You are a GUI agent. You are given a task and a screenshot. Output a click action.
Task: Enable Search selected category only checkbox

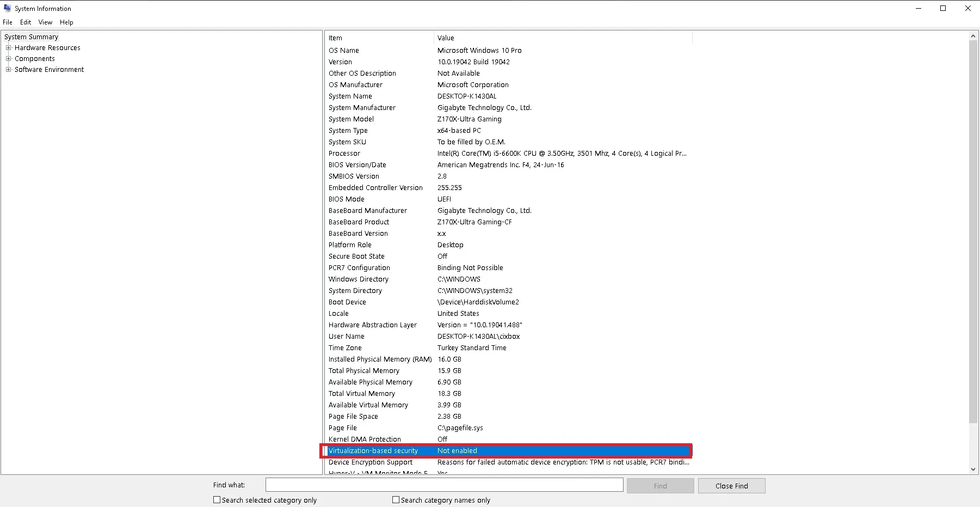click(x=217, y=500)
